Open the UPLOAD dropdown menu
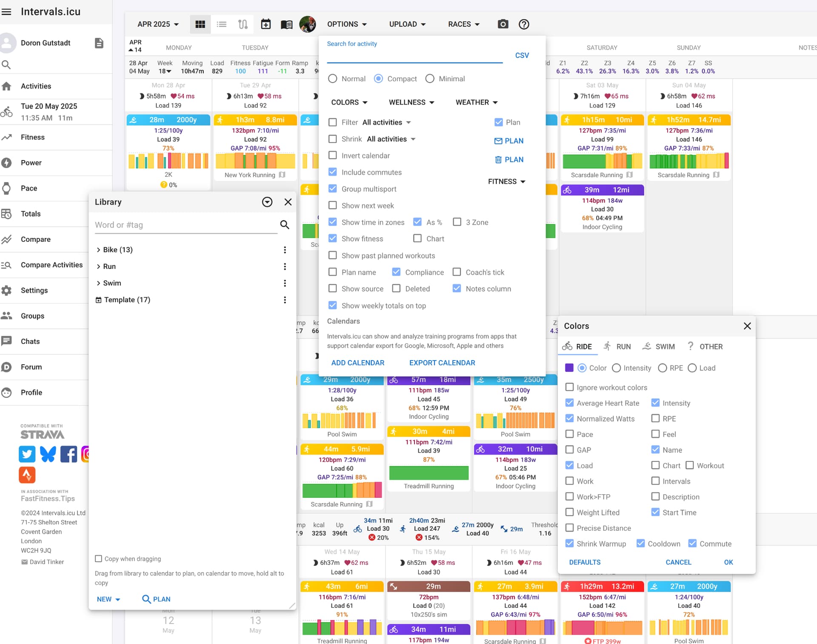Image resolution: width=817 pixels, height=644 pixels. click(x=407, y=24)
